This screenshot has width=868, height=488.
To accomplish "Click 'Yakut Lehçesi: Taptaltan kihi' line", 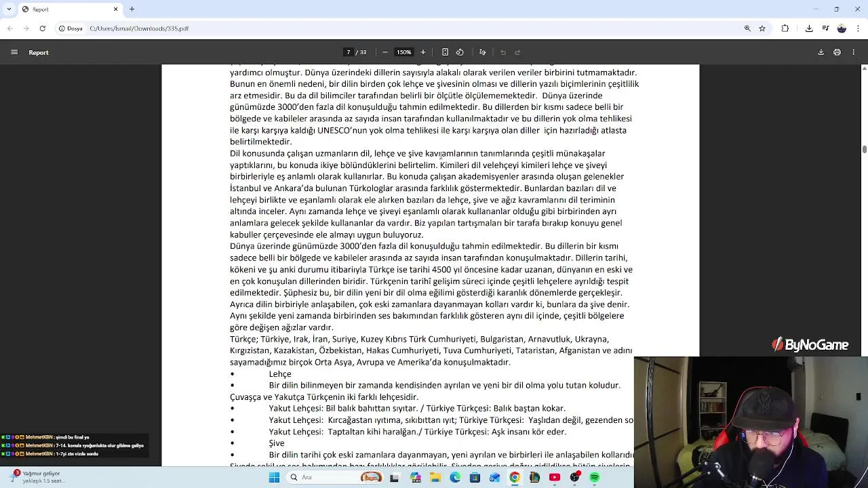I will [x=417, y=432].
